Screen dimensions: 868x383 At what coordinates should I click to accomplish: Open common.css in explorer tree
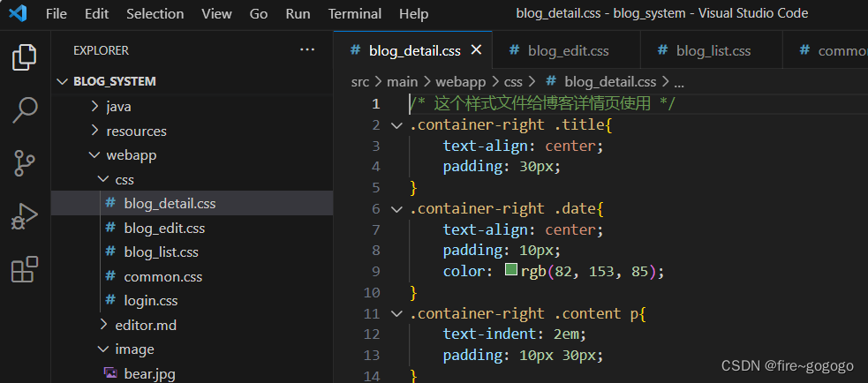pos(163,277)
